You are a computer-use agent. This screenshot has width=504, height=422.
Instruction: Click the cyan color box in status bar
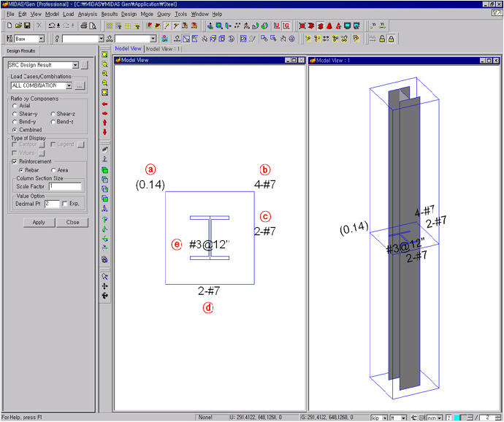tap(457, 418)
